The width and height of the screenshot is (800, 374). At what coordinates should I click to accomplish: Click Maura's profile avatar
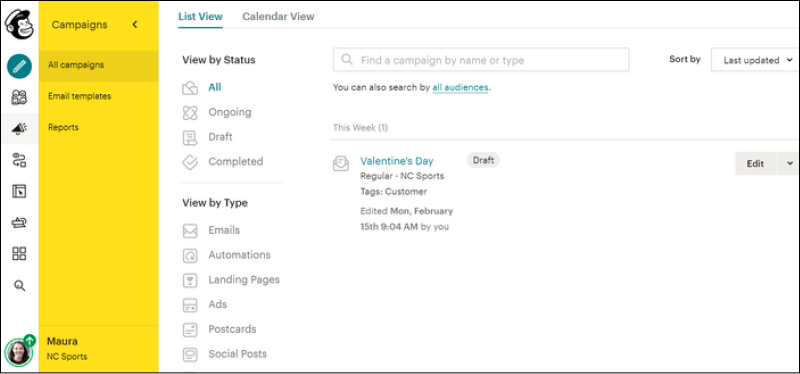pyautogui.click(x=18, y=352)
